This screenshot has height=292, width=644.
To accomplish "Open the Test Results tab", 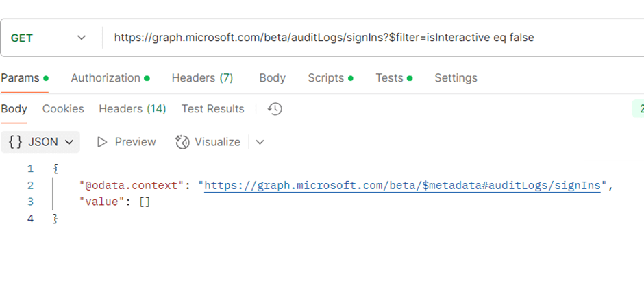I will (x=212, y=109).
